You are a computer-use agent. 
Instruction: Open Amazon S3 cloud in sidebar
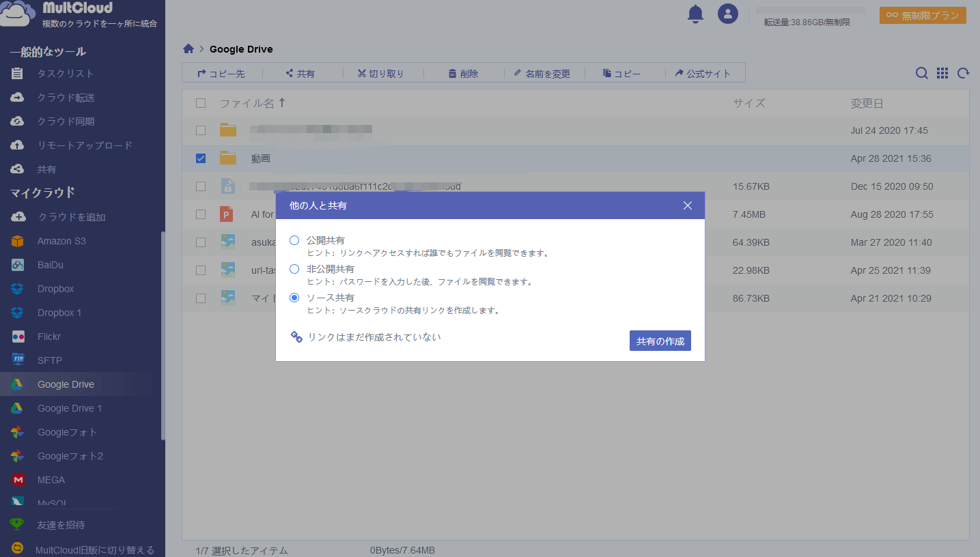click(x=61, y=241)
